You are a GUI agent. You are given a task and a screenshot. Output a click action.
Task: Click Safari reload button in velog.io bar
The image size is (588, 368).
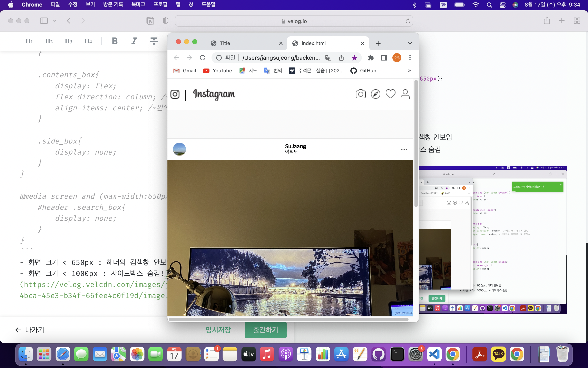408,21
